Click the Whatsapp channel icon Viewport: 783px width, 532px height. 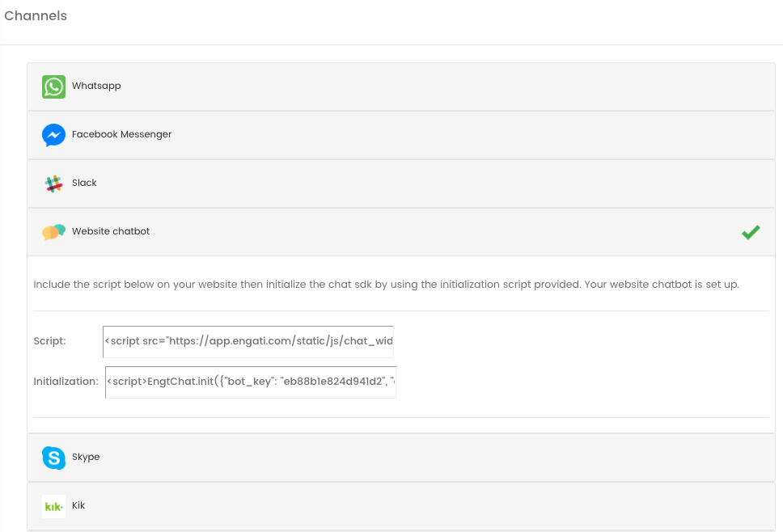(x=53, y=87)
